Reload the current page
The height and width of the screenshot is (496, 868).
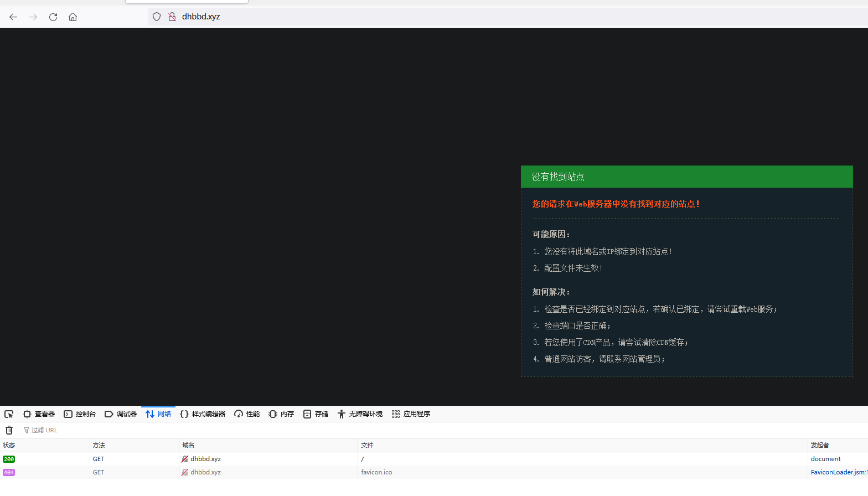click(x=53, y=17)
